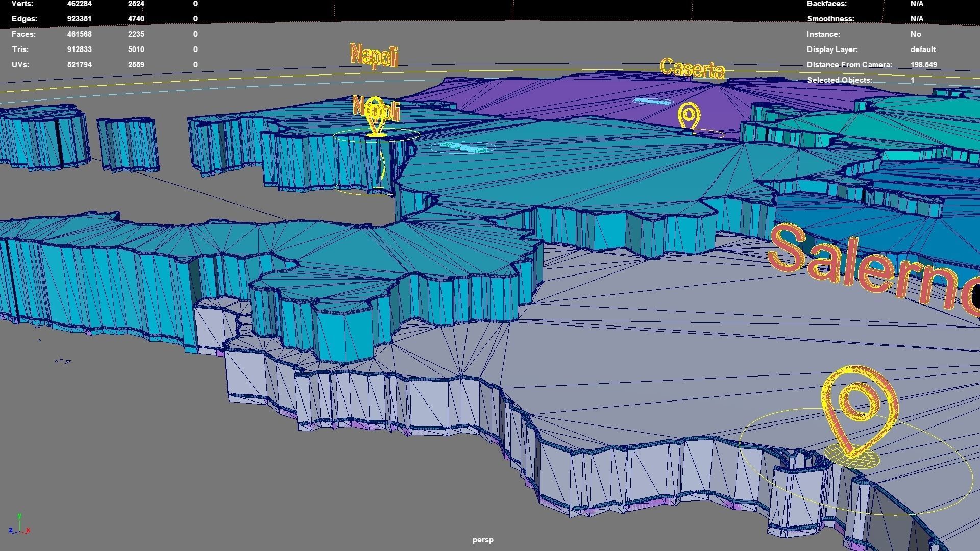The width and height of the screenshot is (980, 551).
Task: Click the UVs count HUD label
Action: point(20,65)
